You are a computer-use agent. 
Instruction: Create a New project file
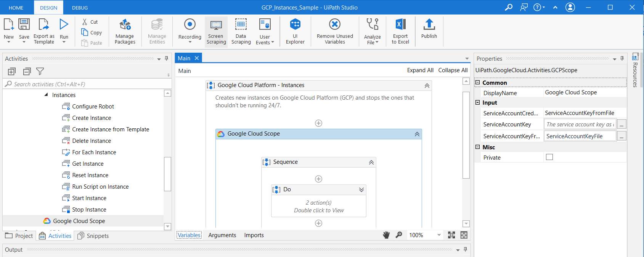click(9, 30)
